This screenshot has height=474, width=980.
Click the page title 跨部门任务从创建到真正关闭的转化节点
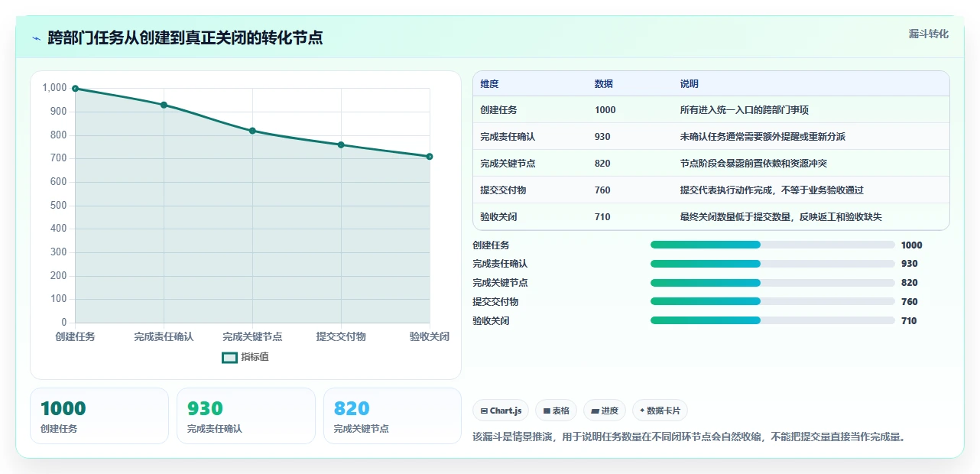(185, 38)
